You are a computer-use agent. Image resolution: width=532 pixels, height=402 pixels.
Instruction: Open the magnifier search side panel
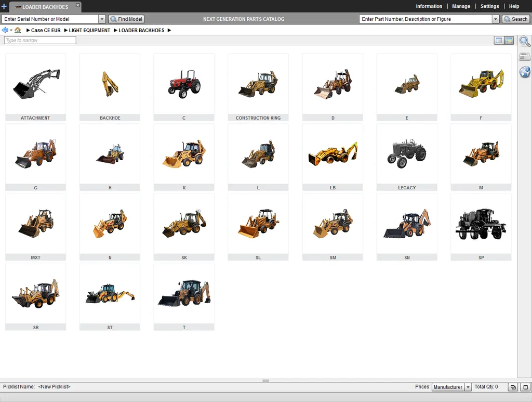pos(525,42)
